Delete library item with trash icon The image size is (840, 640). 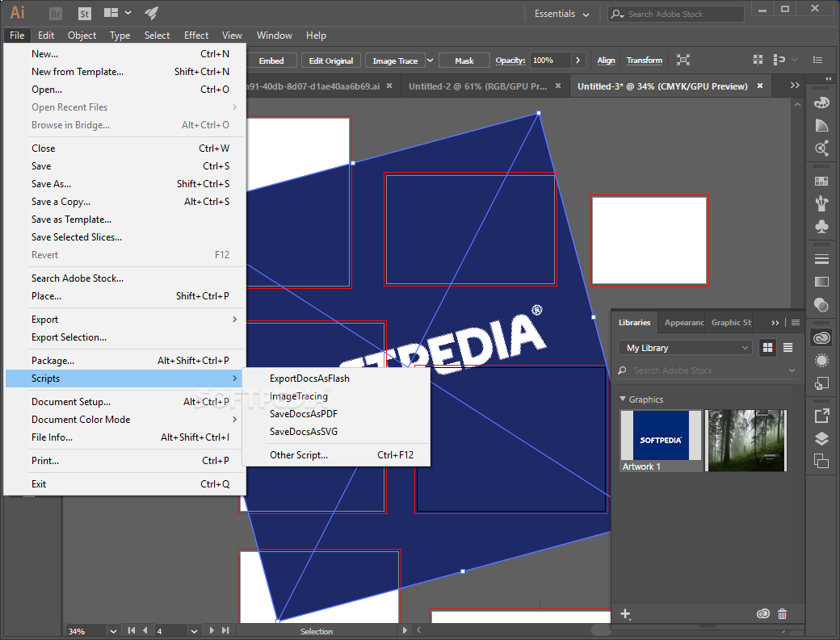tap(782, 614)
